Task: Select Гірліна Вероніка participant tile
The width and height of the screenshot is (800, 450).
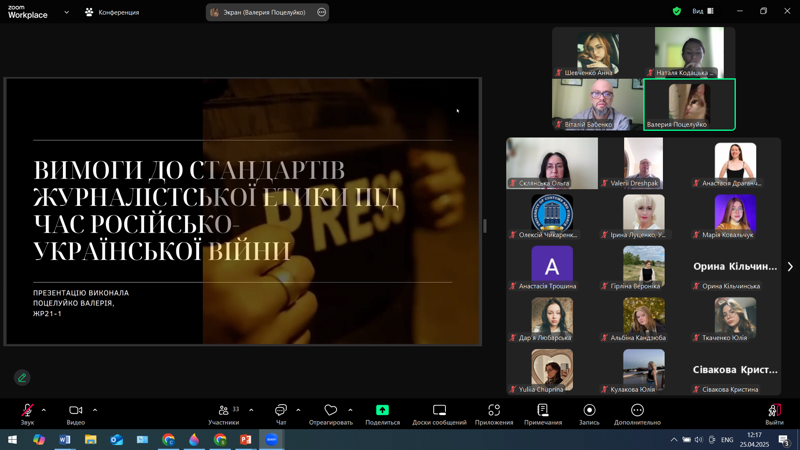Action: (643, 266)
